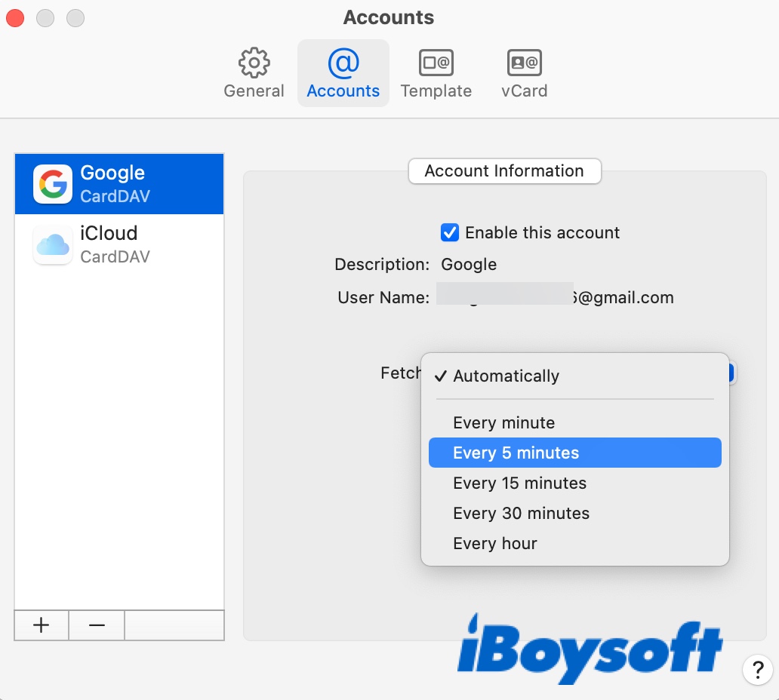Add a new account with plus button
The image size is (779, 700).
point(42,625)
